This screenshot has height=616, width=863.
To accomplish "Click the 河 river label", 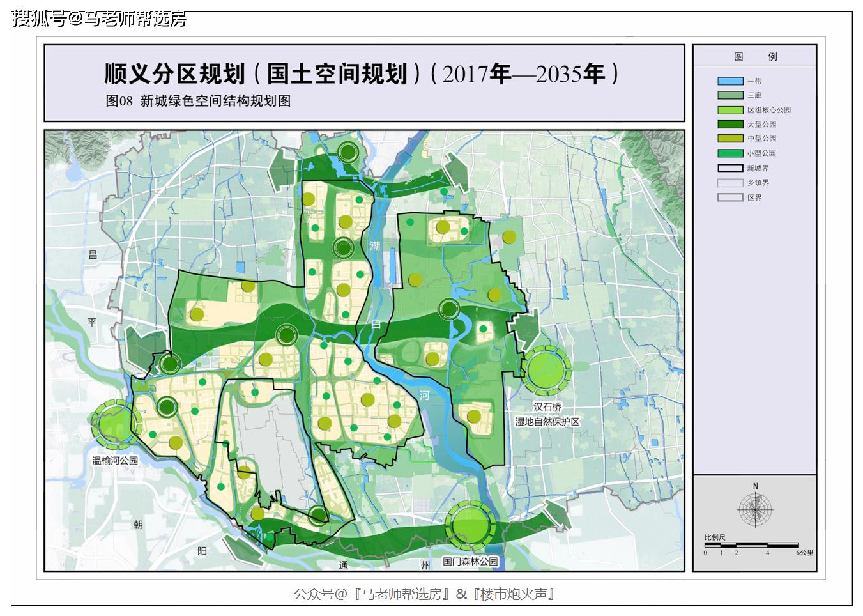I will coord(425,396).
